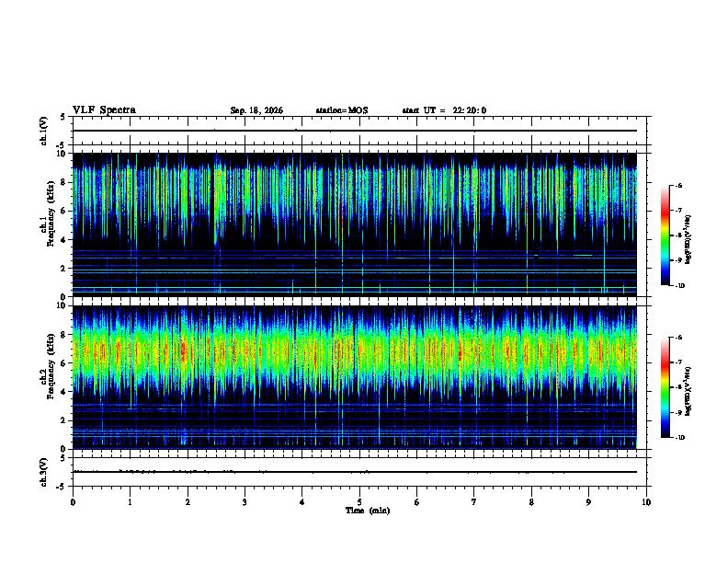Click the Sep. 18, 2026 date label
This screenshot has width=728, height=563.
pos(256,110)
